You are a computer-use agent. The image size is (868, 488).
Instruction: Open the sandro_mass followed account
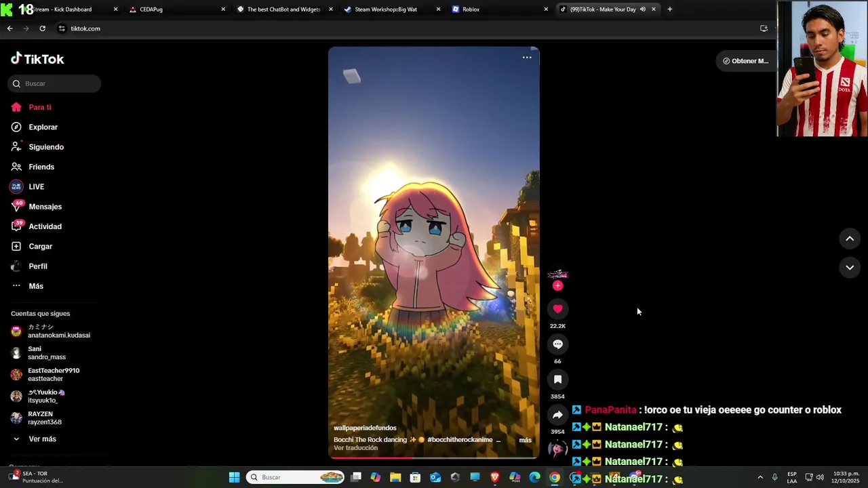[x=39, y=353]
